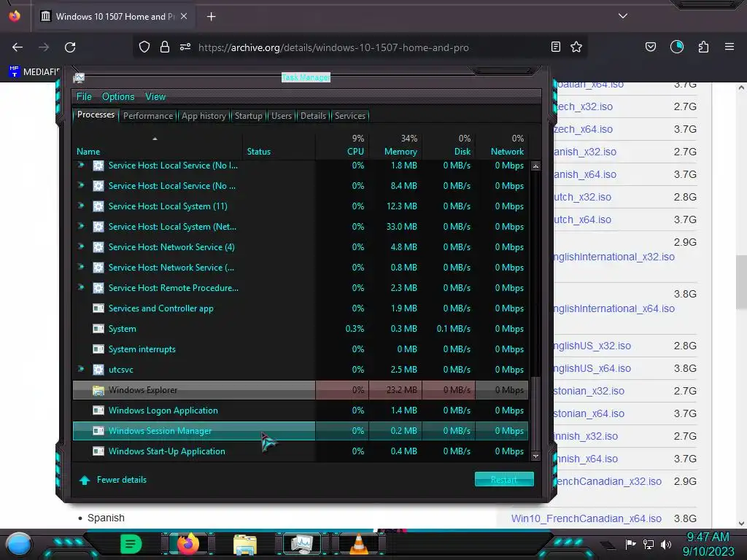Click the utcsvc gear icon

[x=98, y=370]
